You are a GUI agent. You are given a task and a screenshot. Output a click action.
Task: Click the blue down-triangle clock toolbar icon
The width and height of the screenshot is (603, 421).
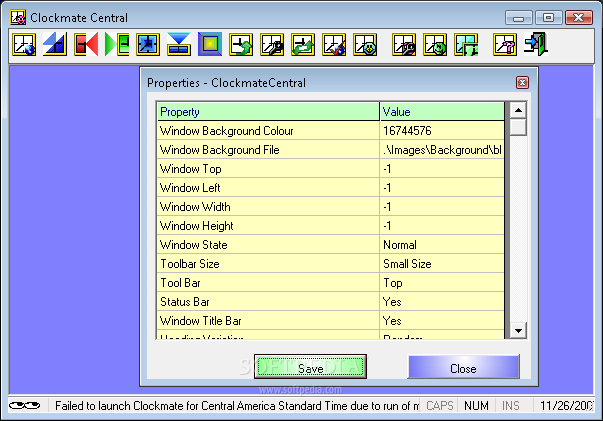click(179, 45)
